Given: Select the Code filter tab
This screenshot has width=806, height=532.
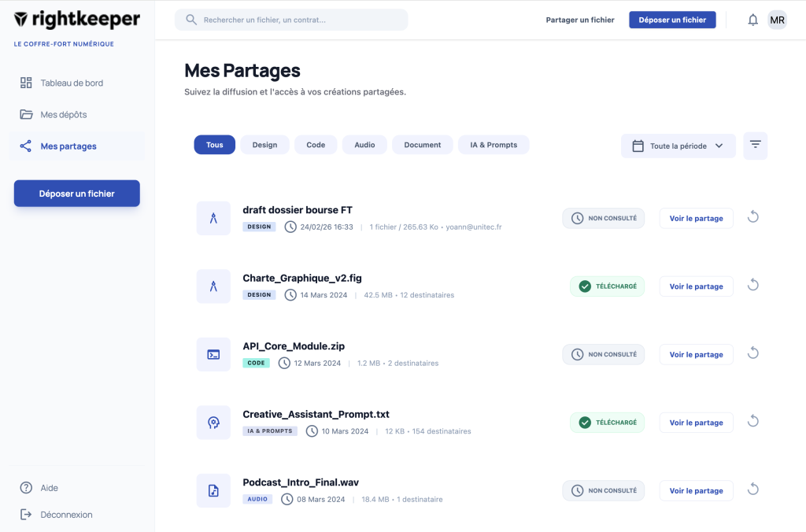Looking at the screenshot, I should pos(316,145).
